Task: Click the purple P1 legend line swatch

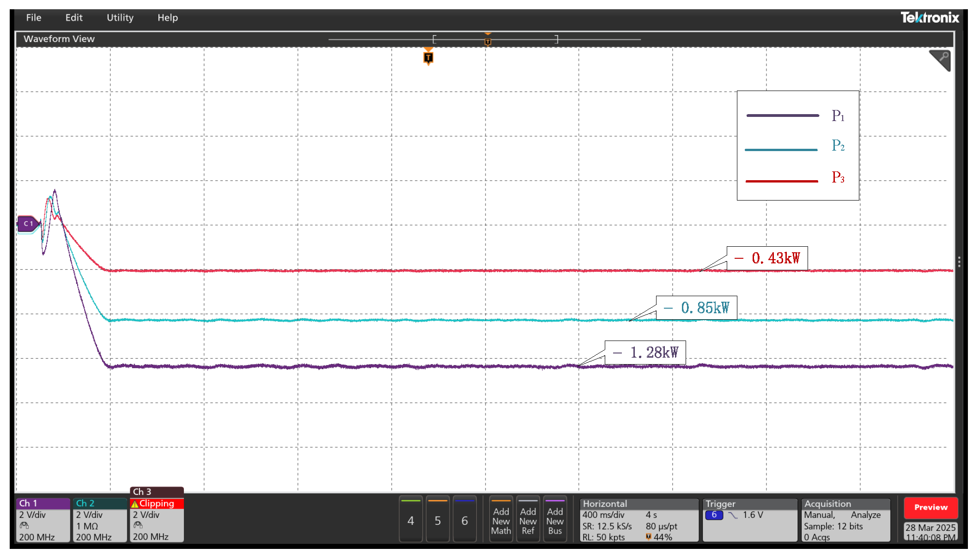Action: click(782, 116)
